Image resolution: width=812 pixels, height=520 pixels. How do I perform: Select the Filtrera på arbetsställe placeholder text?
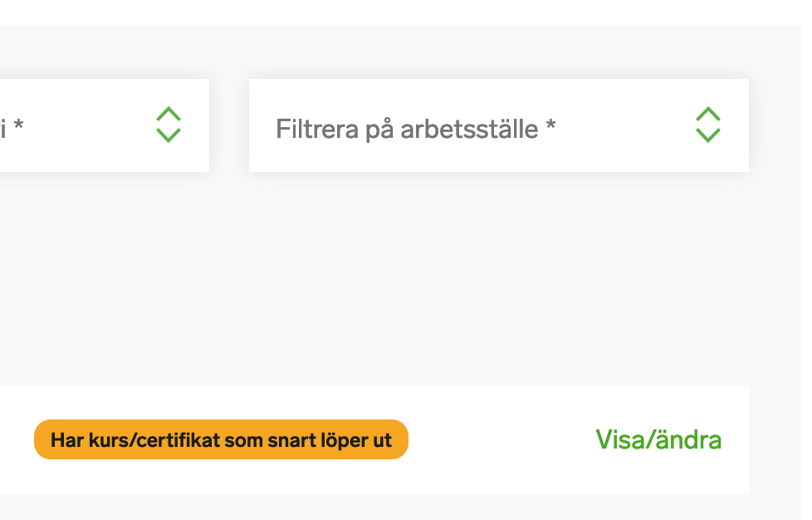415,129
